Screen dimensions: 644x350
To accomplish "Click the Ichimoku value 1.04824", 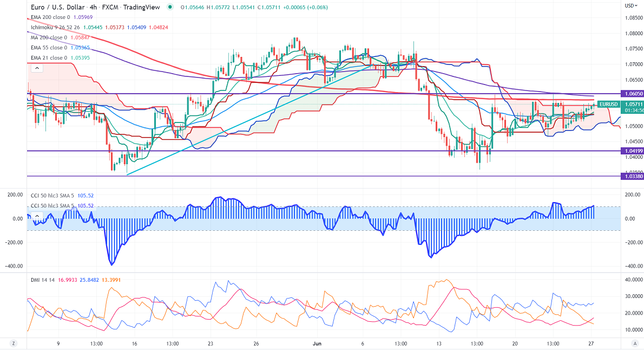I will (158, 27).
